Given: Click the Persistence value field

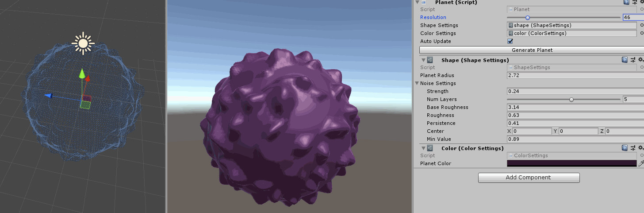Looking at the screenshot, I should click(x=575, y=123).
